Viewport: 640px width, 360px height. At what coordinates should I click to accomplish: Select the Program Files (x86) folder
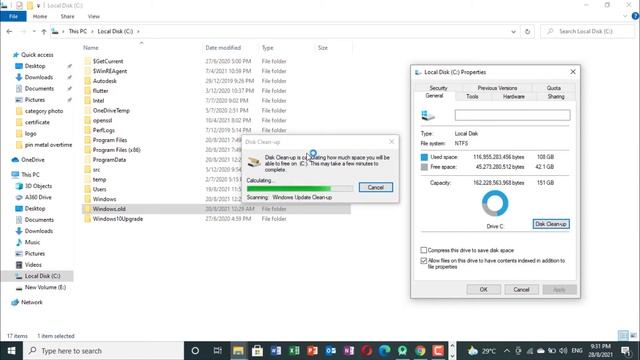[116, 150]
